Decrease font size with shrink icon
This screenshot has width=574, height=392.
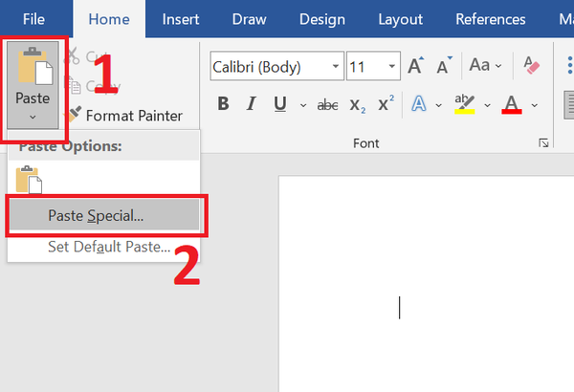[445, 66]
